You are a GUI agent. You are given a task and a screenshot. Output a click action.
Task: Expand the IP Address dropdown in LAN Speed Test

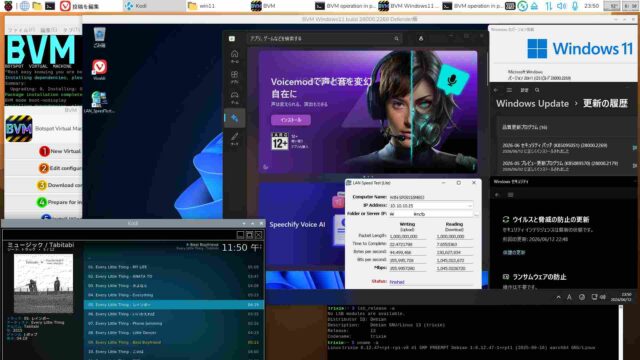pyautogui.click(x=470, y=206)
